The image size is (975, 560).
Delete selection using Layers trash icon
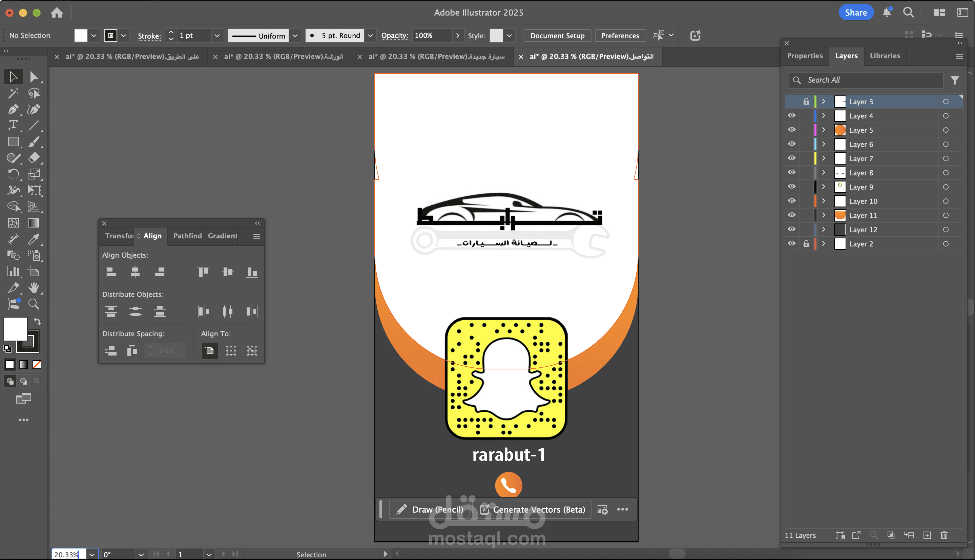[x=944, y=535]
